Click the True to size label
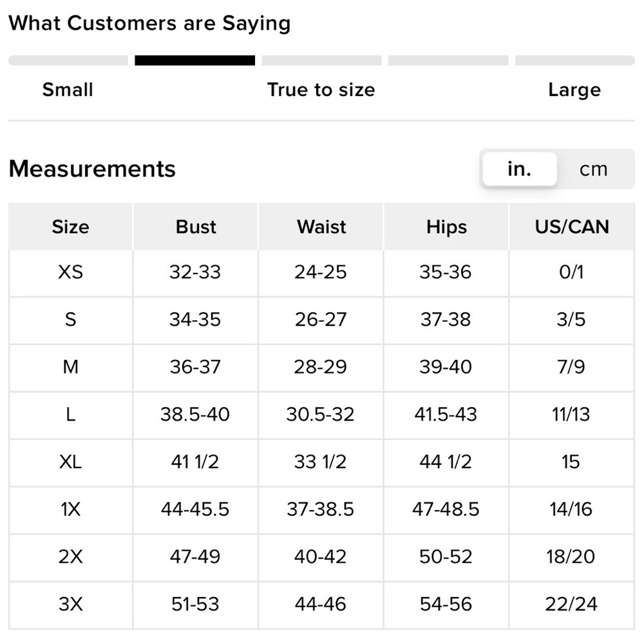Image resolution: width=644 pixels, height=644 pixels. click(x=321, y=90)
